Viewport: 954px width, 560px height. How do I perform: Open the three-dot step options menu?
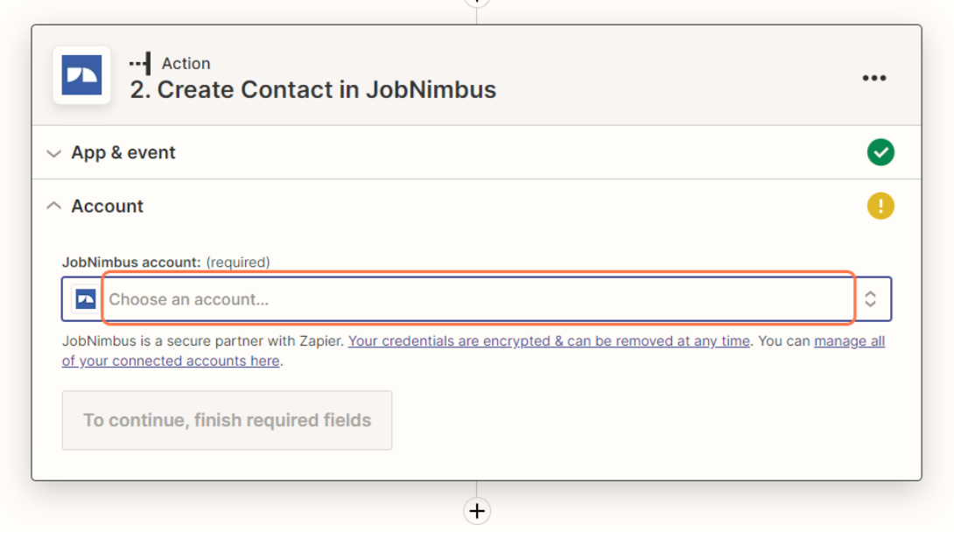(873, 78)
